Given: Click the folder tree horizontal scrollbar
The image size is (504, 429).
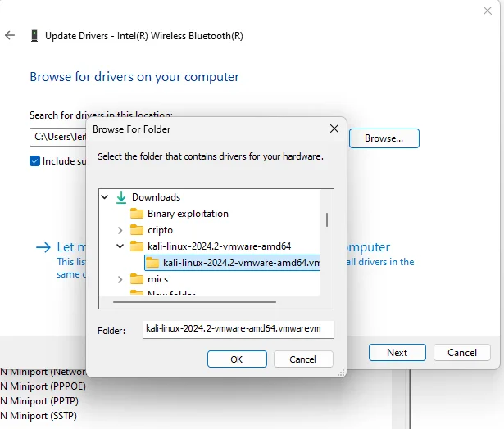Looking at the screenshot, I should tap(194, 302).
